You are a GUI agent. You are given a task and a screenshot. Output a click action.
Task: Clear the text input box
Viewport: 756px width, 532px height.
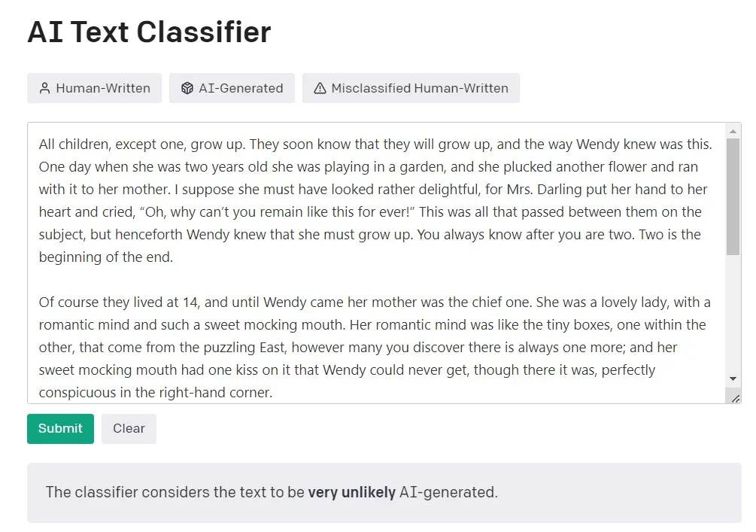pyautogui.click(x=129, y=429)
